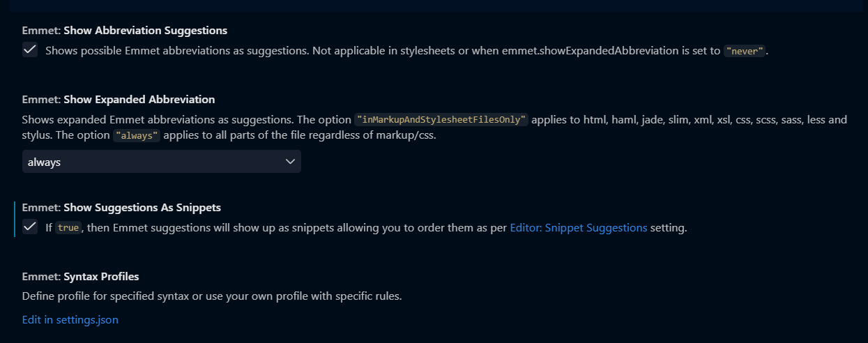Screen dimensions: 868x343
Task: Select the Show Abbreviation Suggestions setting title
Action: click(125, 31)
